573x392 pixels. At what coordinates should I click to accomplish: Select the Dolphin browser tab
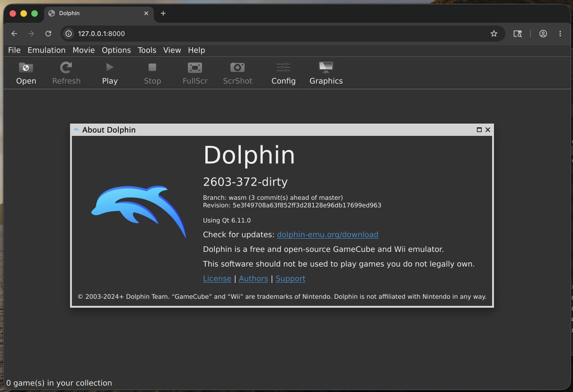[x=99, y=13]
